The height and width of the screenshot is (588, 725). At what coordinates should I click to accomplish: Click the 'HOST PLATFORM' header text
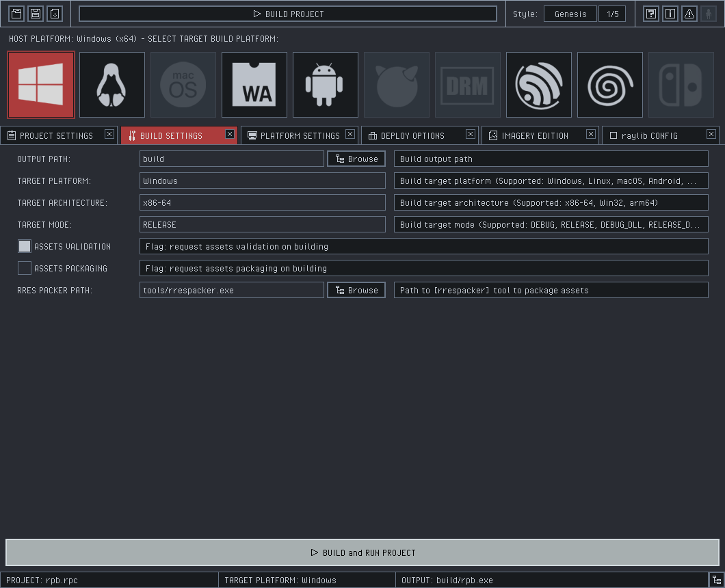tap(144, 39)
